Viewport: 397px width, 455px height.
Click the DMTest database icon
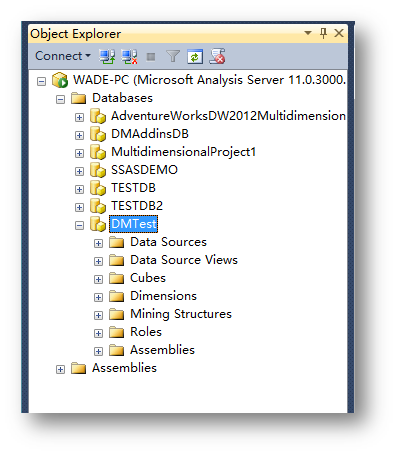[98, 224]
